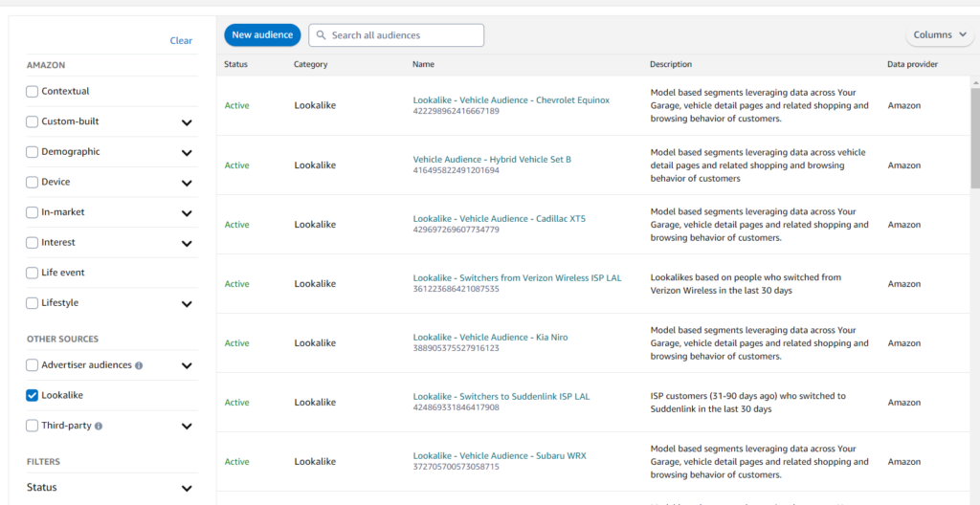Open the Subaru WRX audience link

point(500,455)
